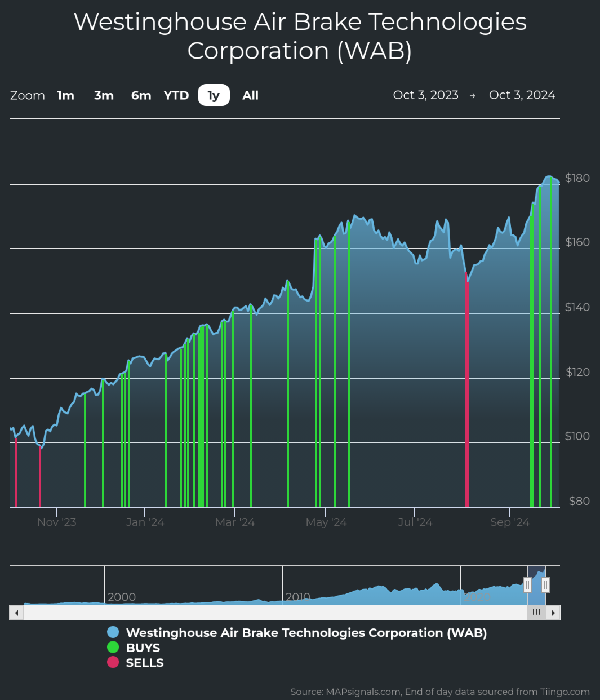Toggle the WAB price series legend item
This screenshot has width=600, height=700.
297,633
